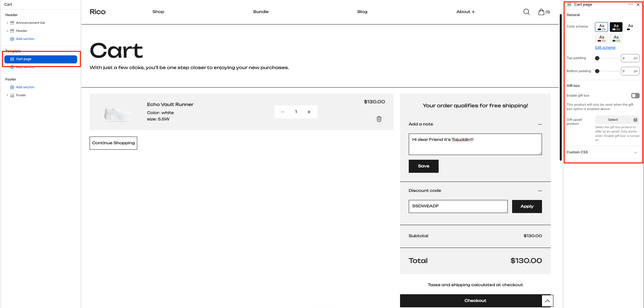Click the Rico store logo
This screenshot has height=308, width=644.
[98, 12]
